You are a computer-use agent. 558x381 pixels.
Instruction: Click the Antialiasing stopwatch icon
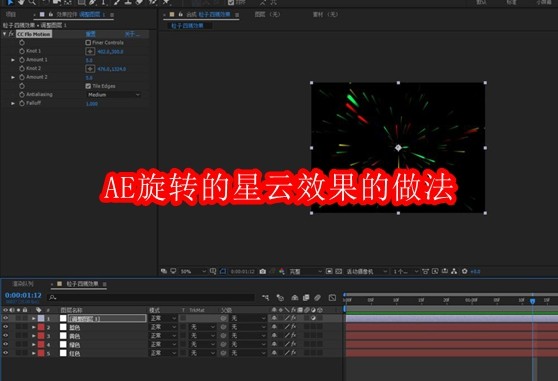tap(22, 95)
